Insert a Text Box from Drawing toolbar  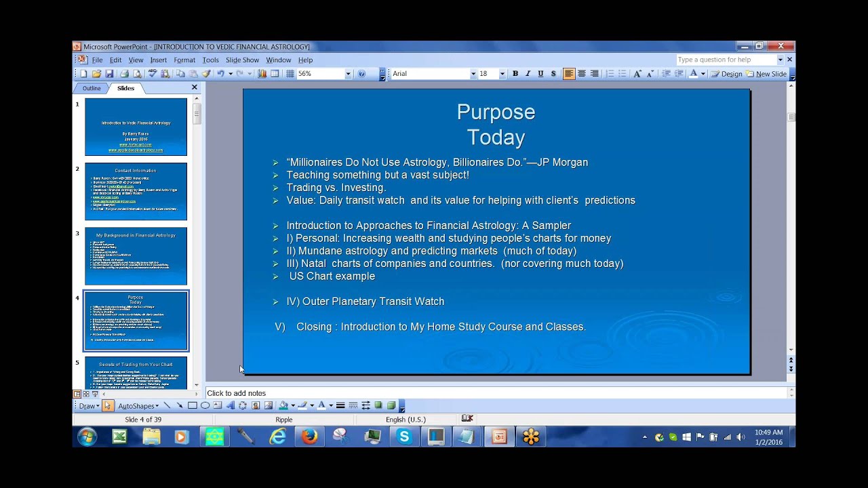(x=218, y=405)
